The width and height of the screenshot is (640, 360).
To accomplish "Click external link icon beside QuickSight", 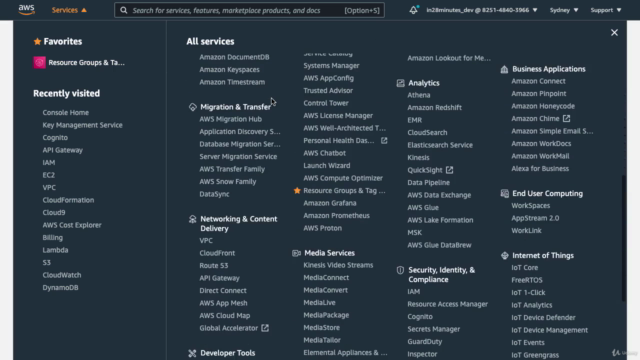I will [x=449, y=170].
